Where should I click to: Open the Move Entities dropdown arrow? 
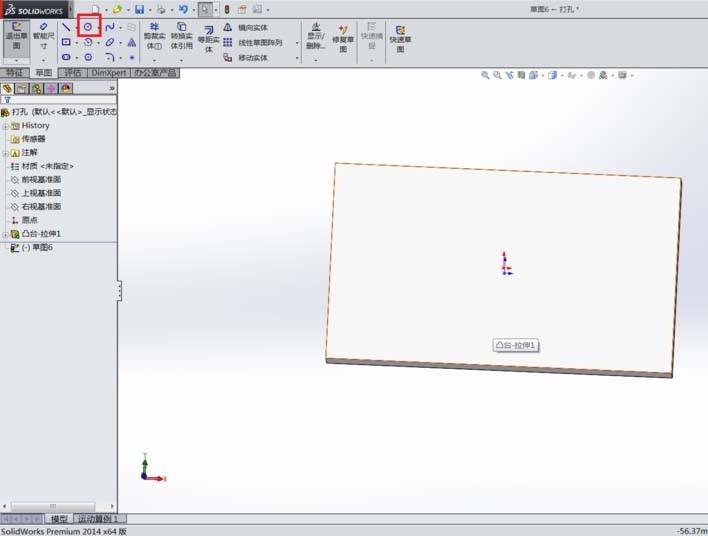pyautogui.click(x=297, y=58)
